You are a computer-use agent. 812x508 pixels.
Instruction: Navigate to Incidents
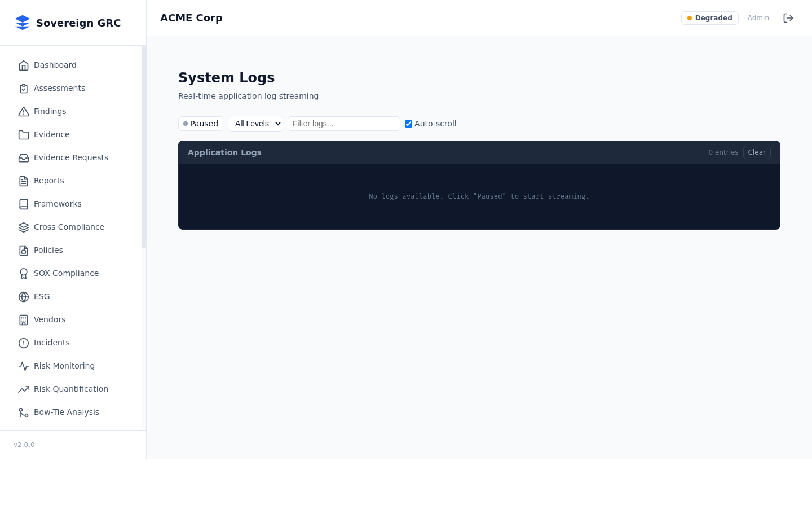click(x=51, y=343)
